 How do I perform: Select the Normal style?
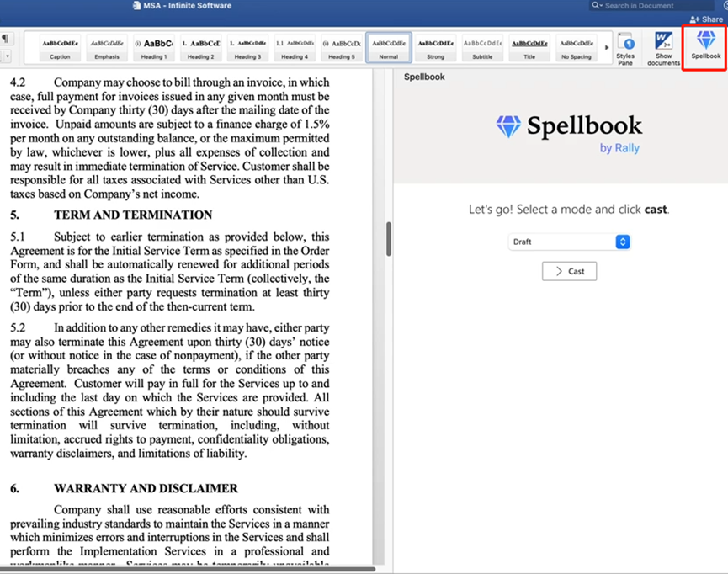388,47
